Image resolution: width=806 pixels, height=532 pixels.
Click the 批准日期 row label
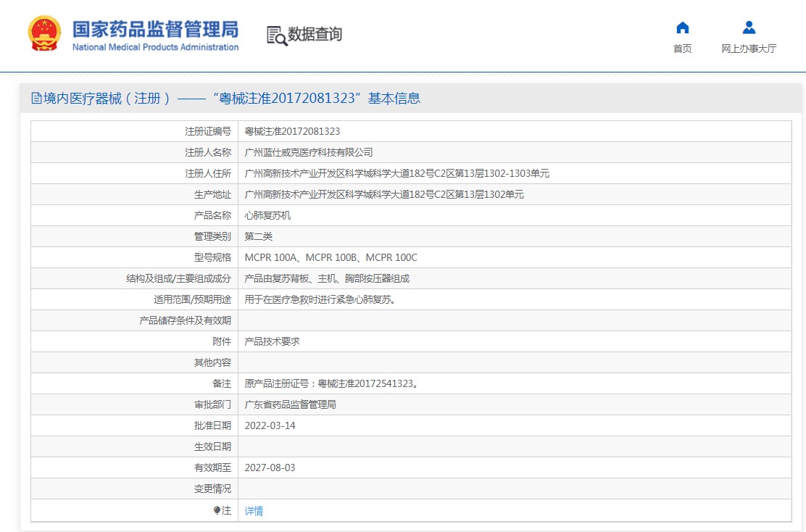(x=213, y=425)
